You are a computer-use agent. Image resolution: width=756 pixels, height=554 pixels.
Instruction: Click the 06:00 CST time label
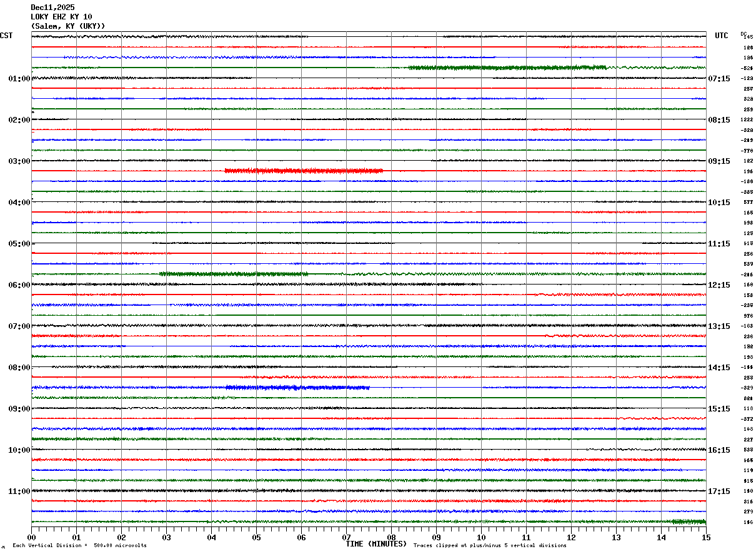click(x=19, y=285)
